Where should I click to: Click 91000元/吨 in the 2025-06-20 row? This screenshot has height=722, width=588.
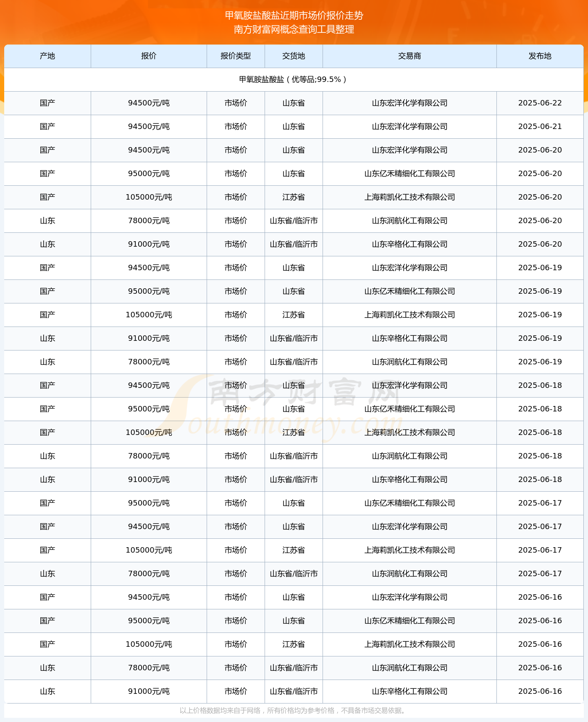pyautogui.click(x=149, y=244)
